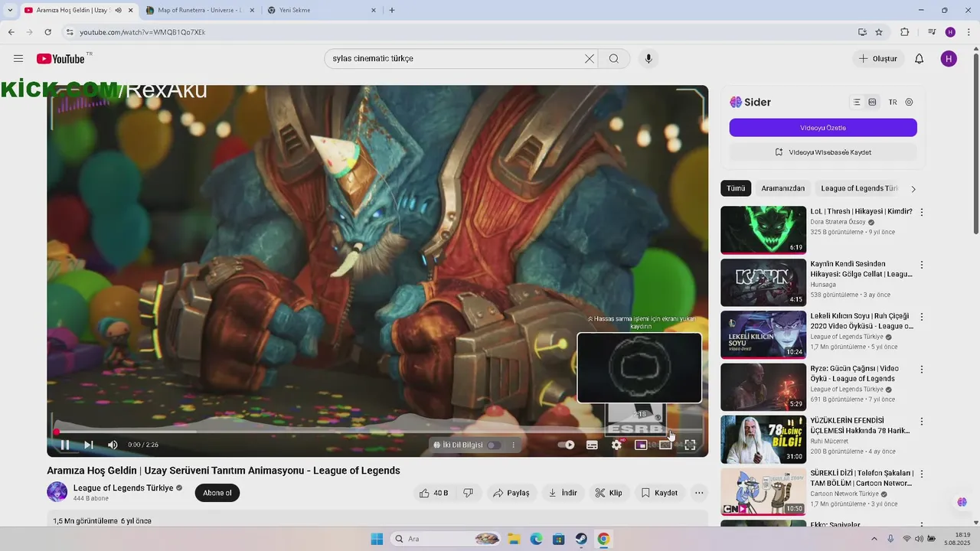Bookmark page with star icon
The width and height of the screenshot is (980, 551).
tap(879, 32)
